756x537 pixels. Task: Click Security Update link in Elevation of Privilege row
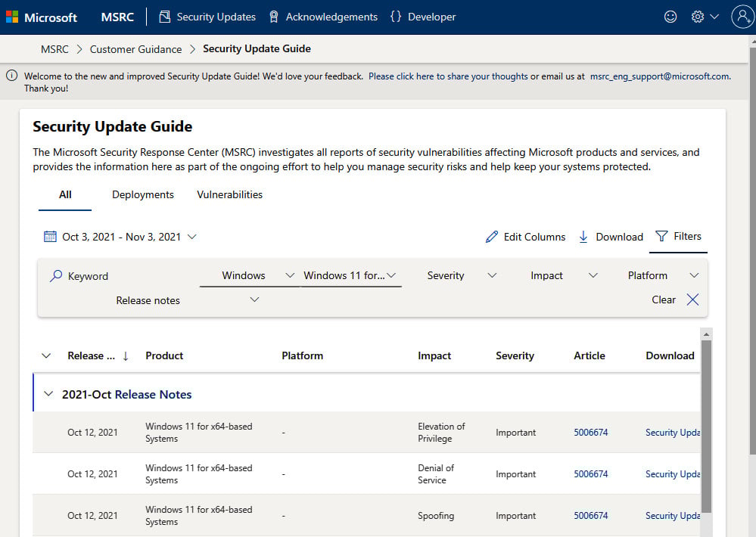673,433
